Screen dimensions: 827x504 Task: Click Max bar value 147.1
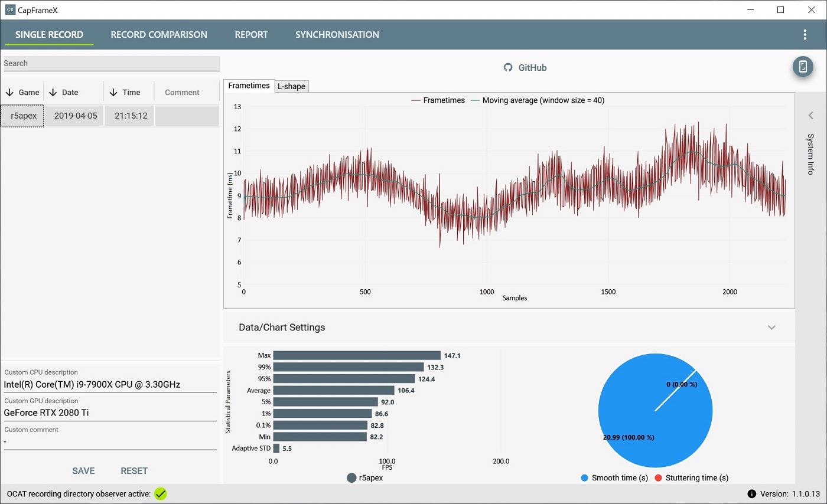click(452, 356)
